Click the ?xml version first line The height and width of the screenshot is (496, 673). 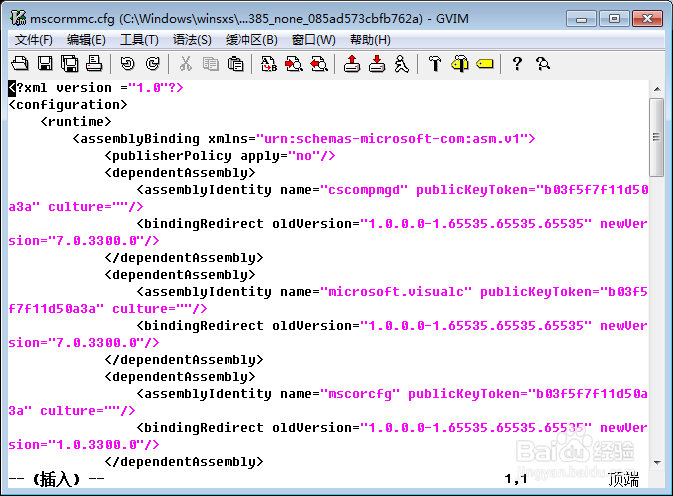[96, 88]
